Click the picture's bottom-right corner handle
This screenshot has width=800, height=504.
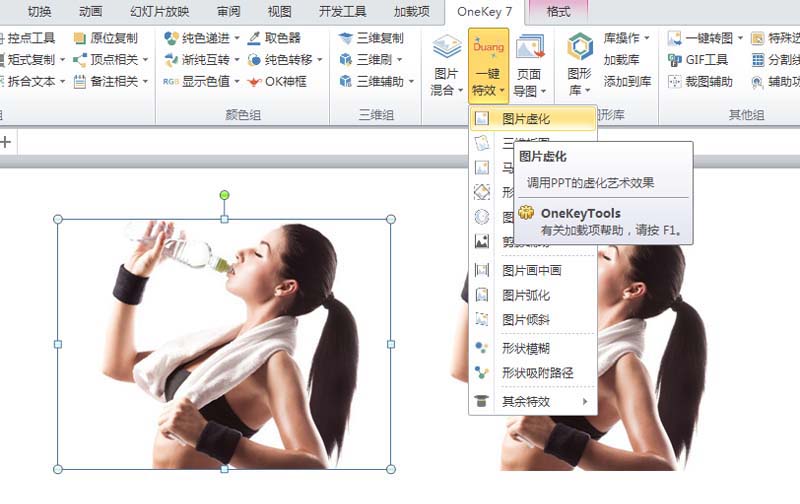(x=391, y=469)
